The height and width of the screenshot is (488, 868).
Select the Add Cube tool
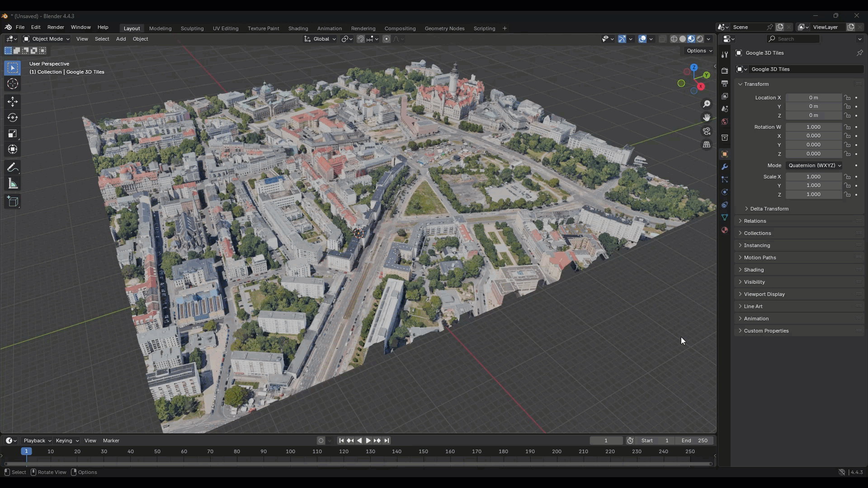coord(13,202)
